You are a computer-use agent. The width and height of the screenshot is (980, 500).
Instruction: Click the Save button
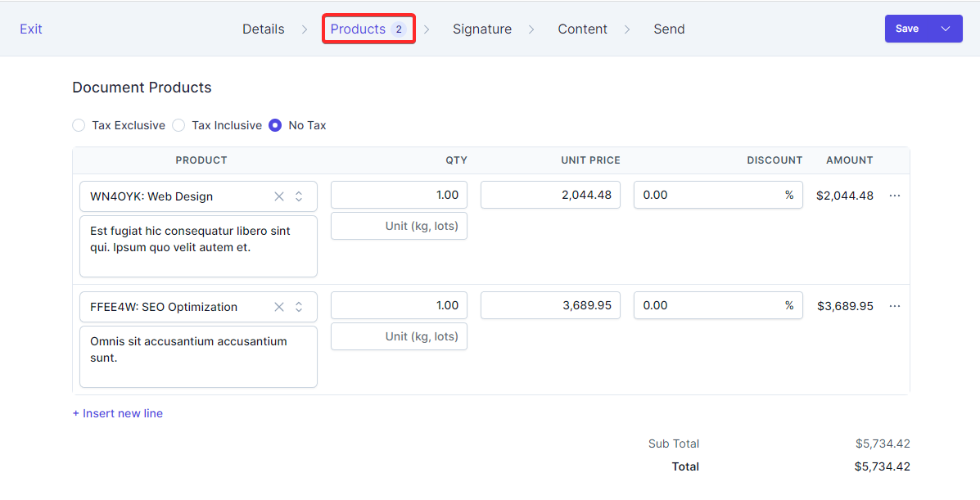click(x=907, y=29)
